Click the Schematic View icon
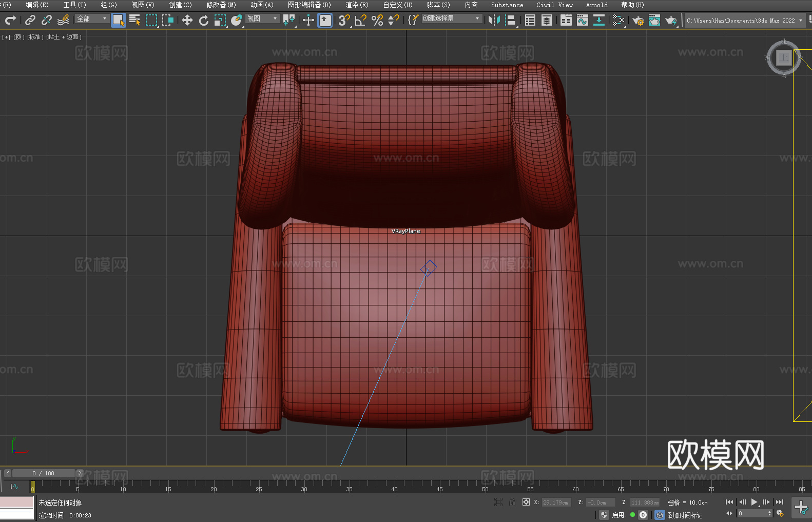The height and width of the screenshot is (522, 812). coord(599,20)
